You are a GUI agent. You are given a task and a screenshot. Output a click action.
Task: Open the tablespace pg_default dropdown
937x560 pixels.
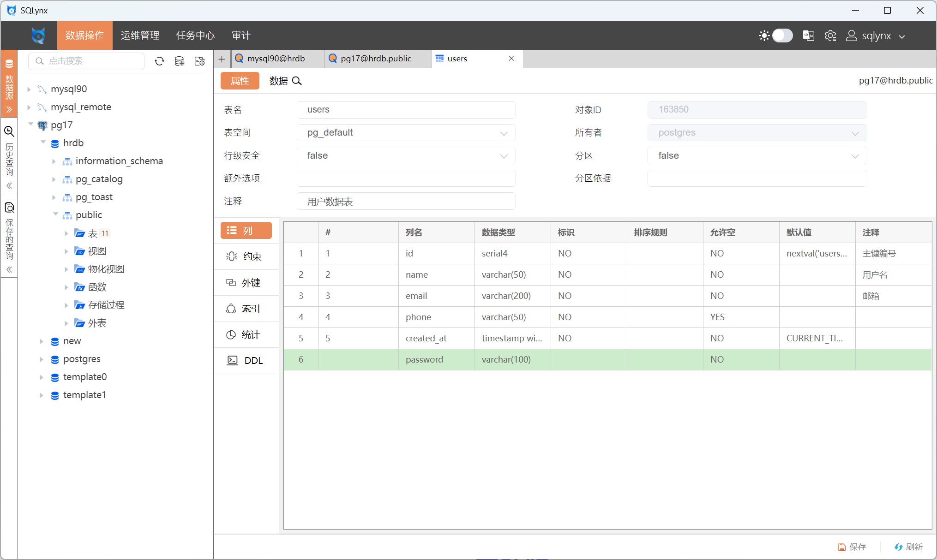click(406, 133)
